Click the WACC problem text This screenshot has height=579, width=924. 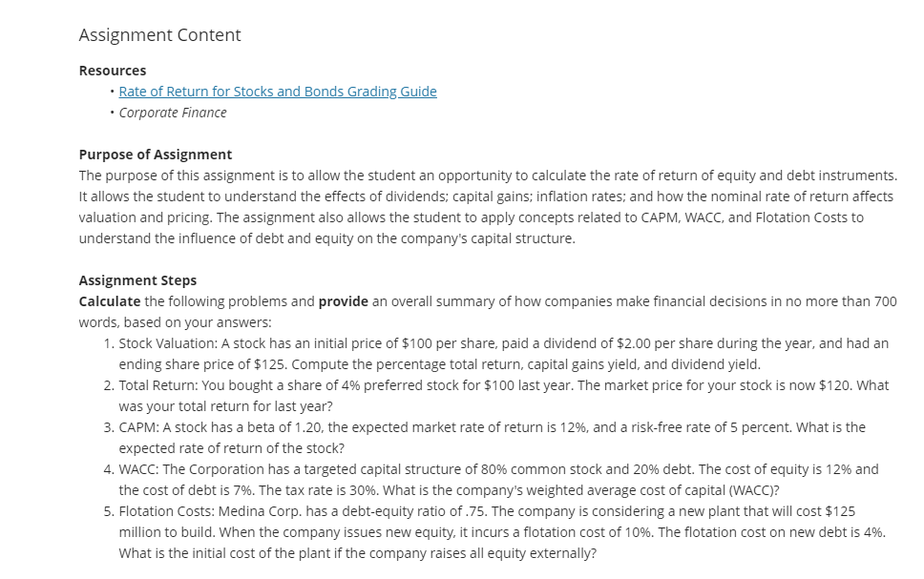click(498, 480)
